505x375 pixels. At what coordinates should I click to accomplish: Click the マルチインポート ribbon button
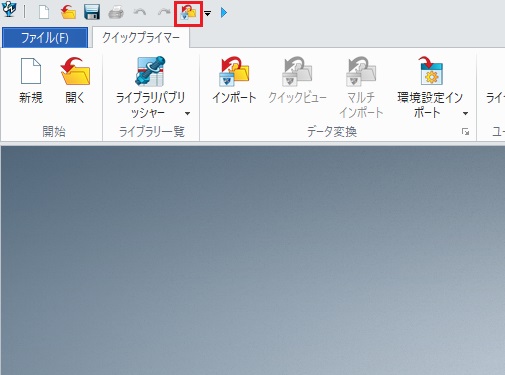(x=361, y=87)
